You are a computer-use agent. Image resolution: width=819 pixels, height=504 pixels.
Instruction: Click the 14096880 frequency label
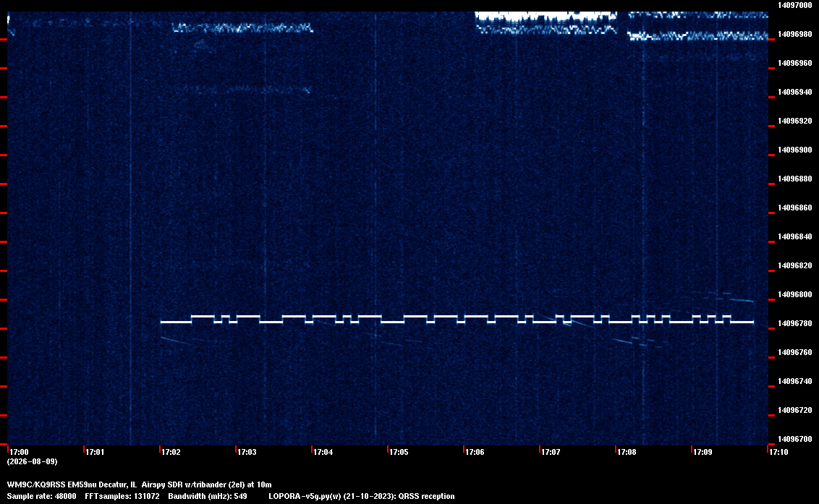795,179
